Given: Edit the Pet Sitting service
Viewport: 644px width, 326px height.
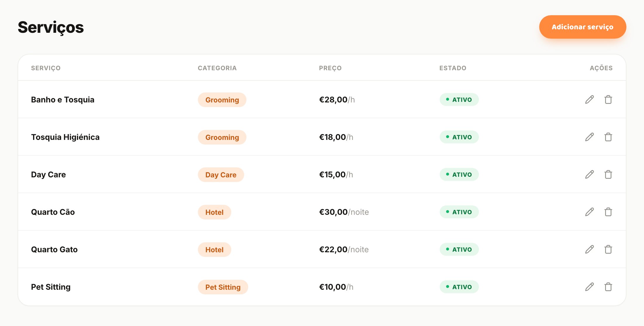Looking at the screenshot, I should point(590,287).
